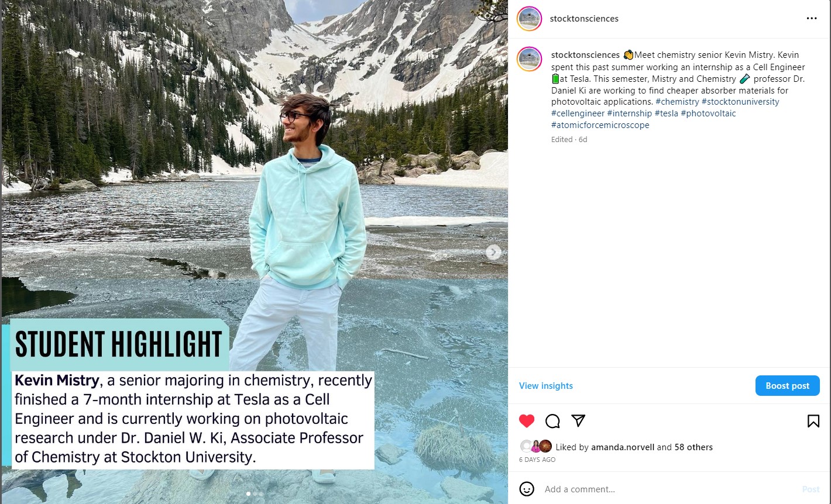Open the emoji picker beside the comment field
Screen dimensions: 831x504
click(x=527, y=489)
